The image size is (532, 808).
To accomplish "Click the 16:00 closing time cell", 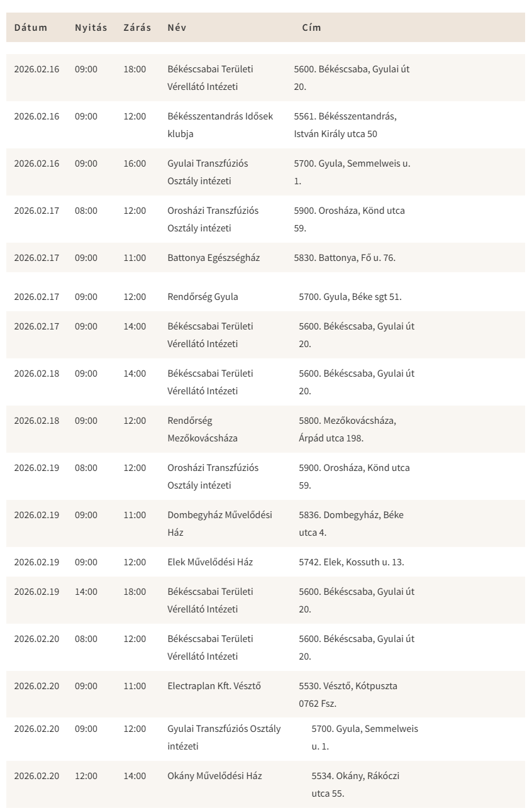I will [135, 163].
